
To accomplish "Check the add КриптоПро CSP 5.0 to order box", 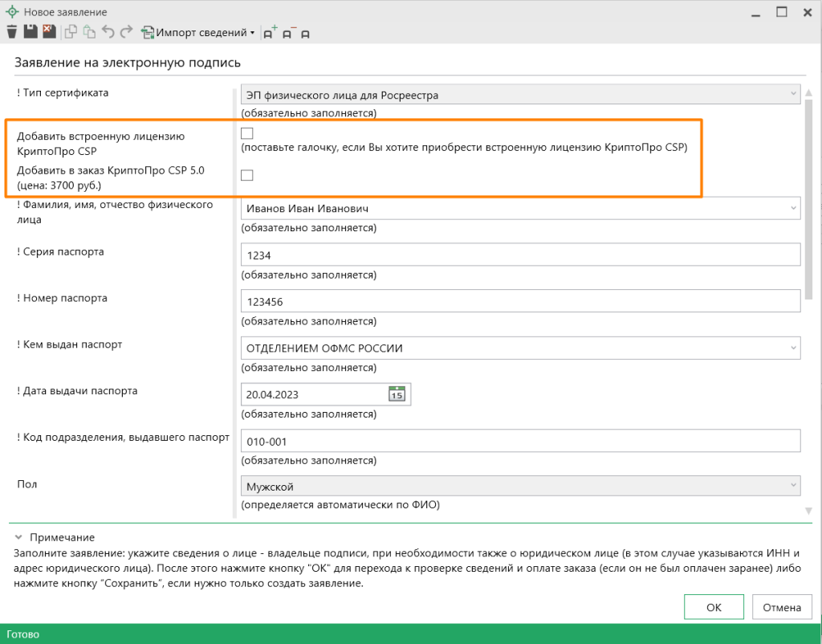I will pos(247,176).
